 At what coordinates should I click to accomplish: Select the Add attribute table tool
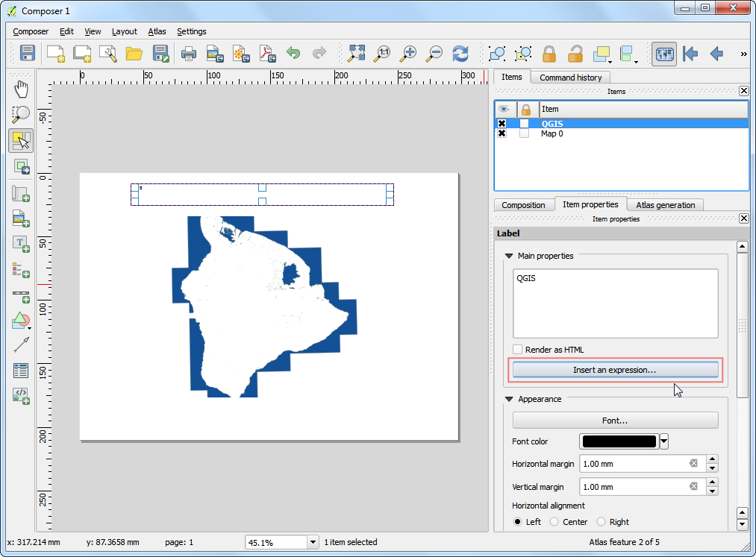pyautogui.click(x=21, y=370)
